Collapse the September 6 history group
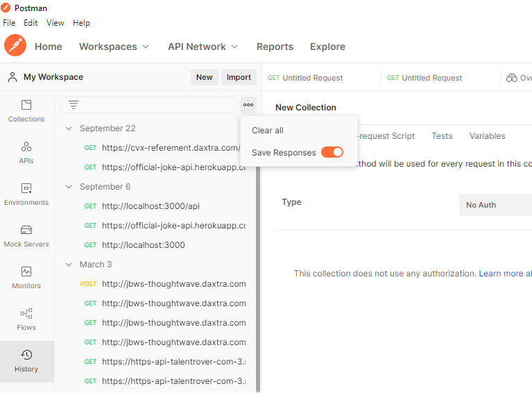This screenshot has width=532, height=393. (x=69, y=187)
